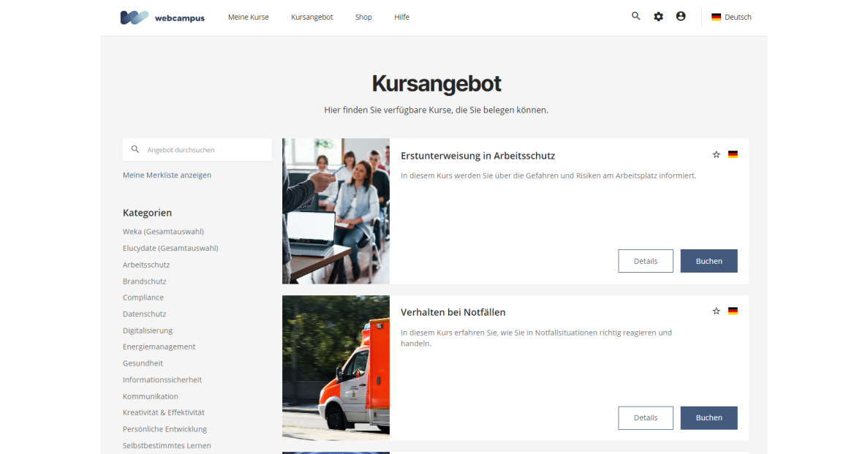Image resolution: width=868 pixels, height=454 pixels.
Task: Open the search magnifier icon in header
Action: click(x=635, y=17)
